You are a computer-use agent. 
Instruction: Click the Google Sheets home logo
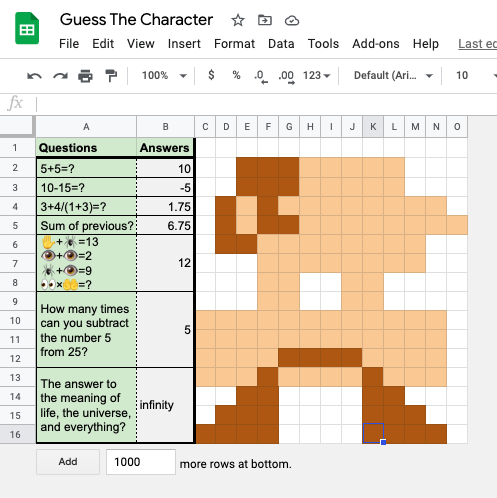[27, 28]
